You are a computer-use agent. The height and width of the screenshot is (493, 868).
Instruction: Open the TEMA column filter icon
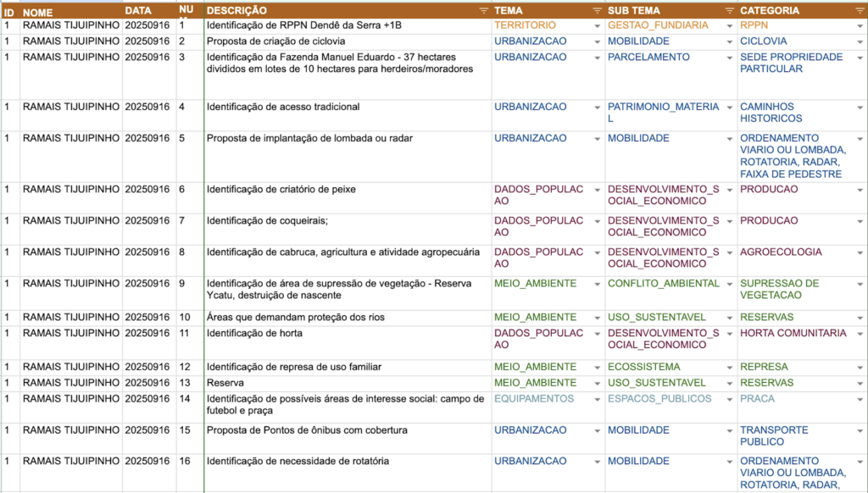point(597,11)
